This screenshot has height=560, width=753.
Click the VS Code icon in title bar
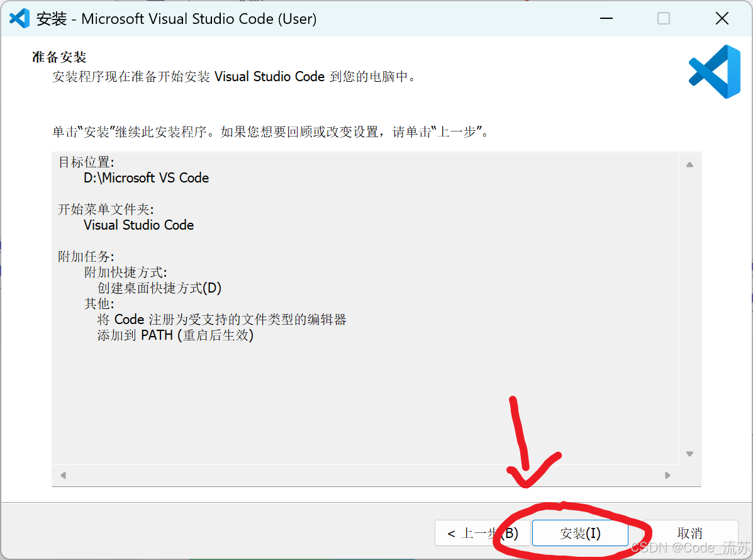point(20,19)
